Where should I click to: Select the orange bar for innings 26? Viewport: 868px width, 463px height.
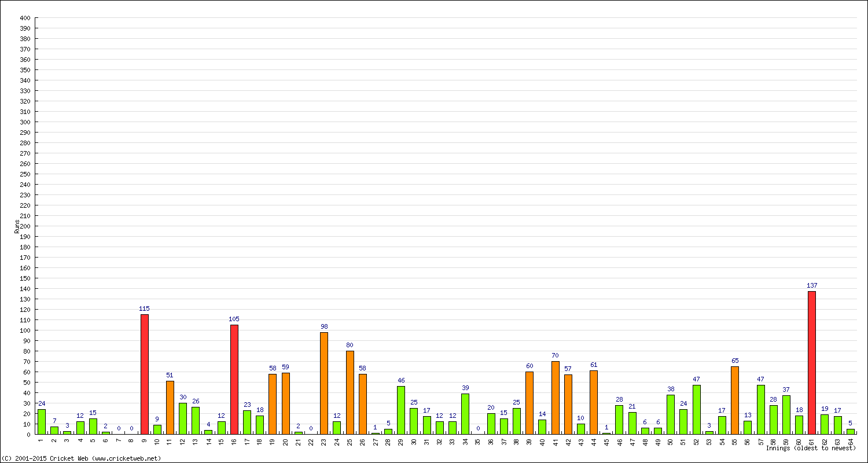(x=363, y=404)
